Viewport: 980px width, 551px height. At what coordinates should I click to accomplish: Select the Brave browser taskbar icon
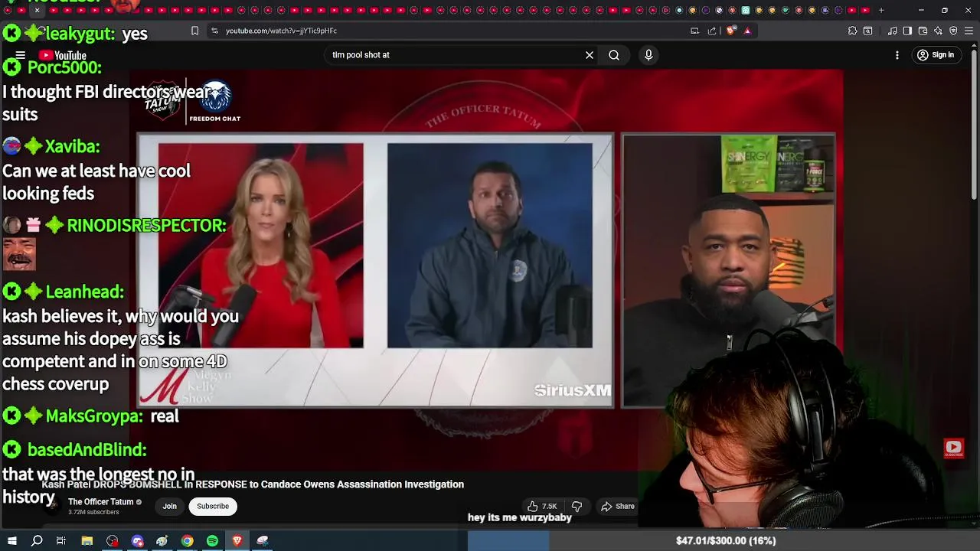pyautogui.click(x=237, y=541)
